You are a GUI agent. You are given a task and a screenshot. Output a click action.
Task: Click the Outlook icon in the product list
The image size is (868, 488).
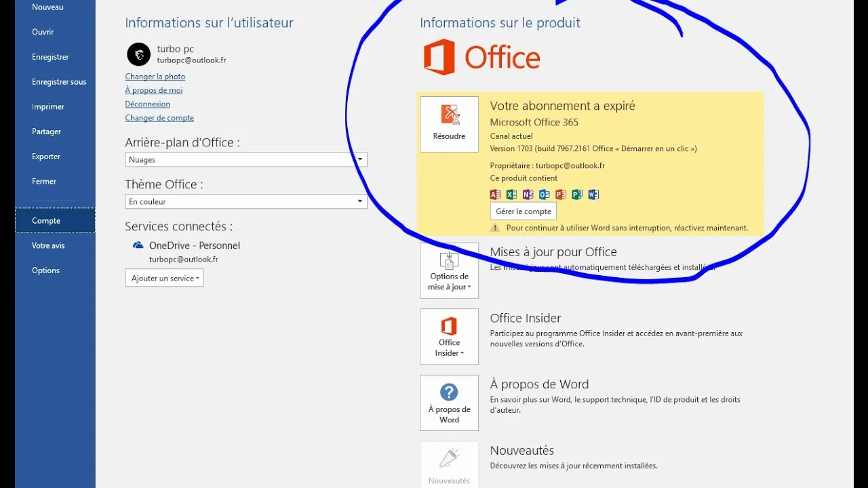[544, 195]
